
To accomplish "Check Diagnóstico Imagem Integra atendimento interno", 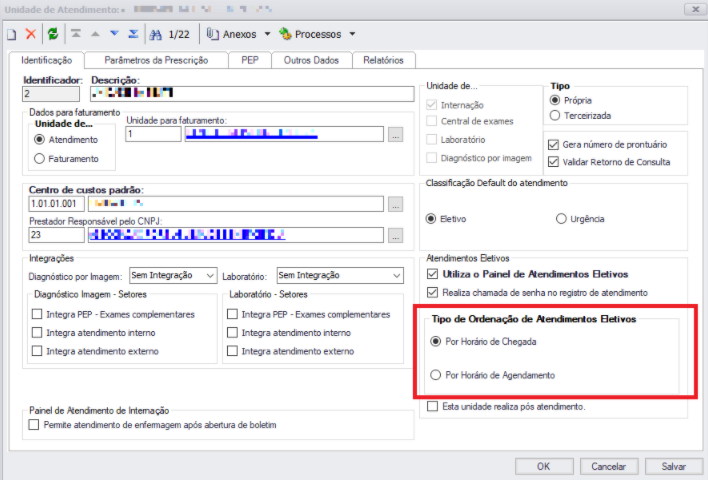I will click(37, 333).
